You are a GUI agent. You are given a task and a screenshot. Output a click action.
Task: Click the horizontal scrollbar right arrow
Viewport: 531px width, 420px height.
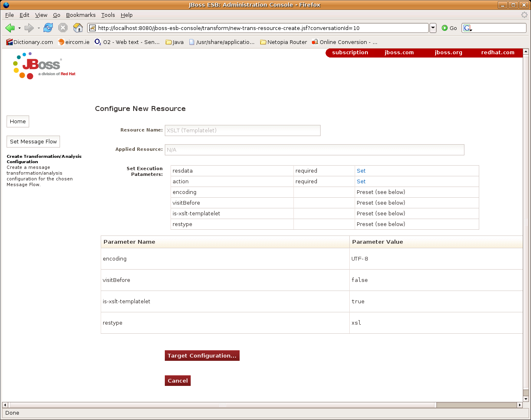[520, 405]
